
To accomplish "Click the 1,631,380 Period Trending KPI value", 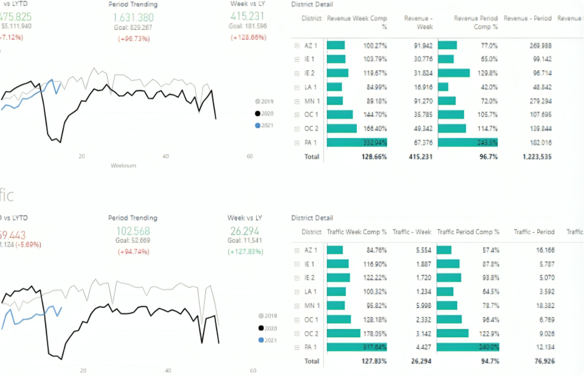I will coord(133,17).
